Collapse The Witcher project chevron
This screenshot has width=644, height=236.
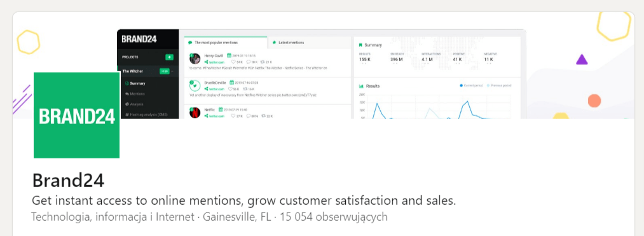click(x=172, y=71)
